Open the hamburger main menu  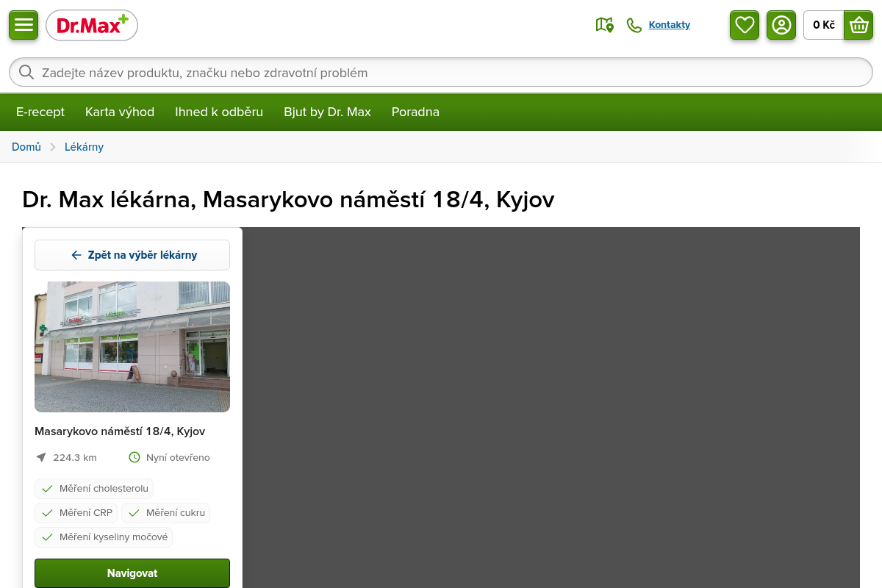tap(24, 25)
